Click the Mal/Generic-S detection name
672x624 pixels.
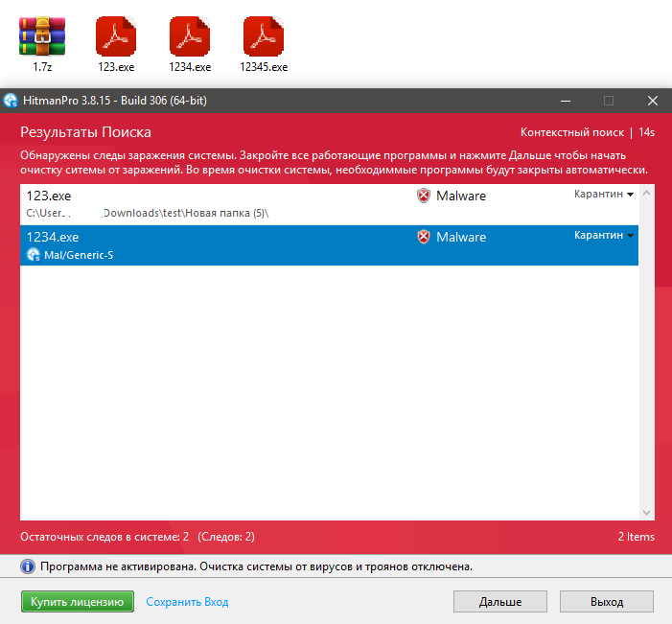(79, 255)
